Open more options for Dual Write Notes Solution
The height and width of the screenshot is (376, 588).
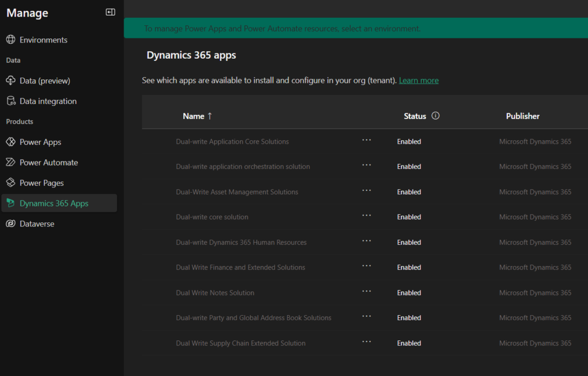pos(366,291)
